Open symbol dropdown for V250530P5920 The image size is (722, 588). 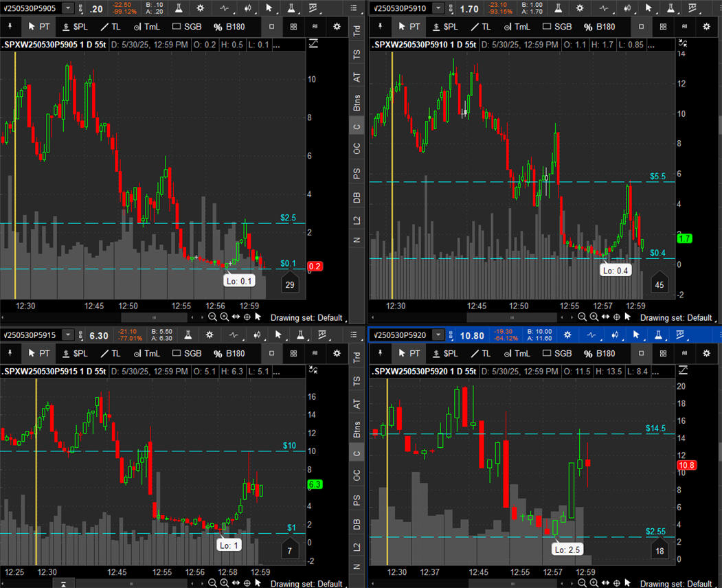point(438,335)
